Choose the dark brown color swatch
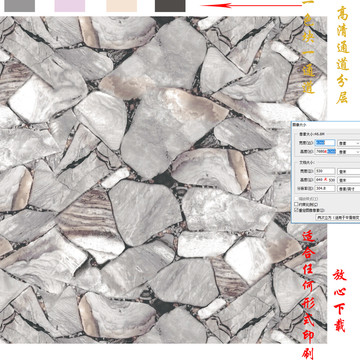 tap(170, 6)
